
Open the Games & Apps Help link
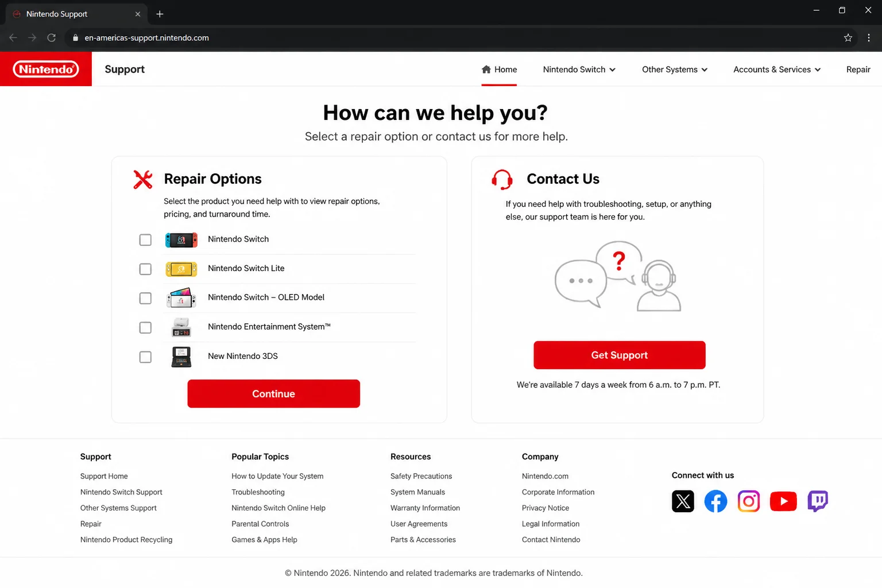(x=264, y=540)
